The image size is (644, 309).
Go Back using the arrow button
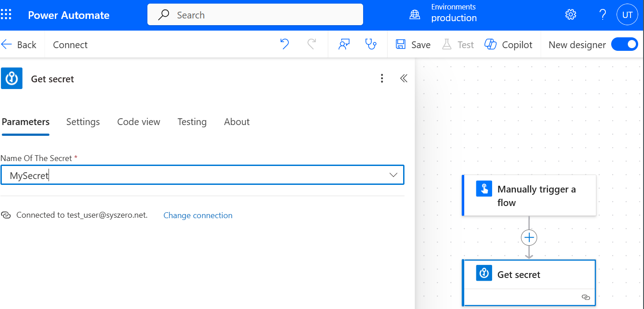point(19,45)
